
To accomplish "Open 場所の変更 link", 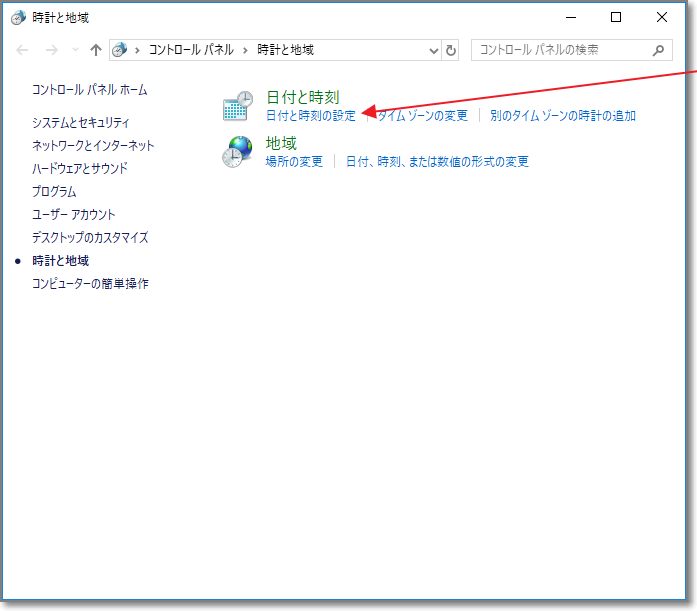I will click(x=294, y=162).
